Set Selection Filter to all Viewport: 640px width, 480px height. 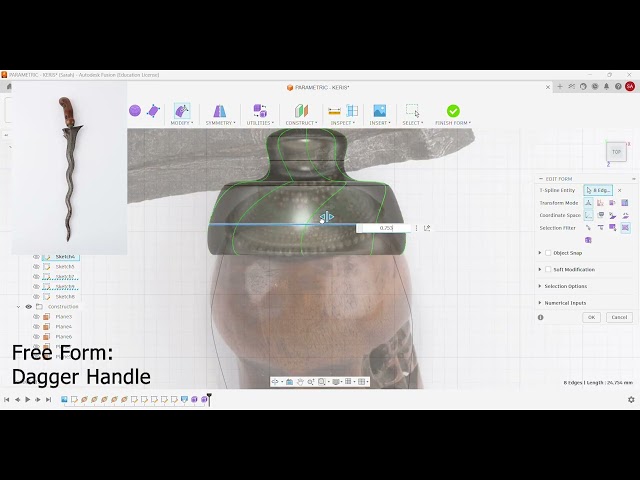pyautogui.click(x=625, y=228)
